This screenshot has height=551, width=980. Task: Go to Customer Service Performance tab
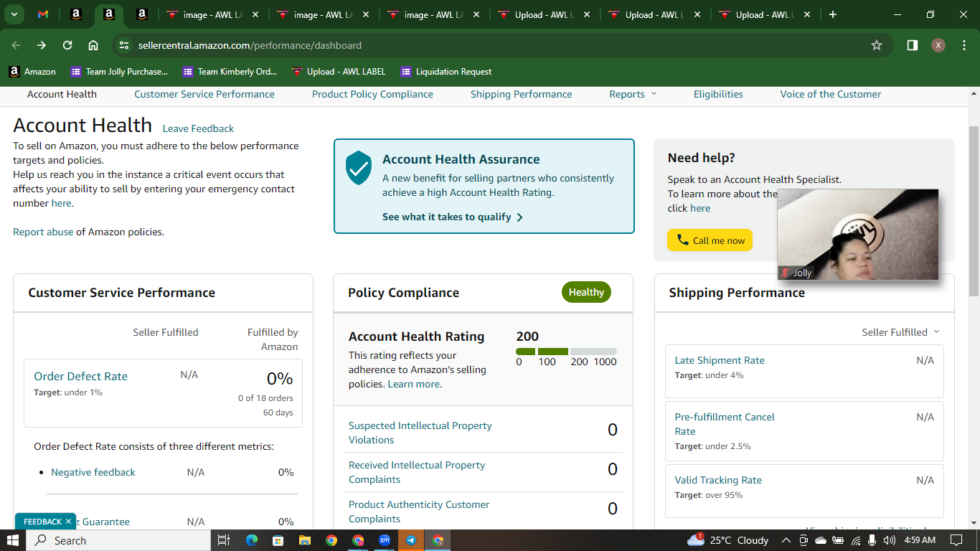click(x=204, y=94)
